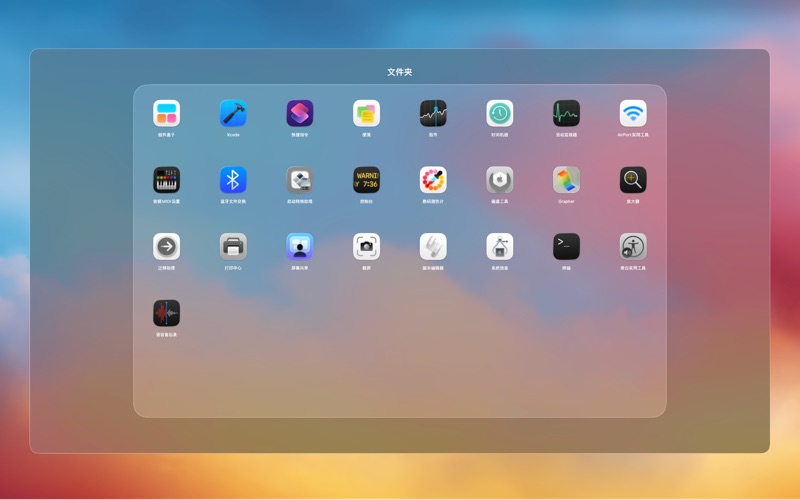Click the folder title 文件夹
The width and height of the screenshot is (800, 500).
pos(399,72)
